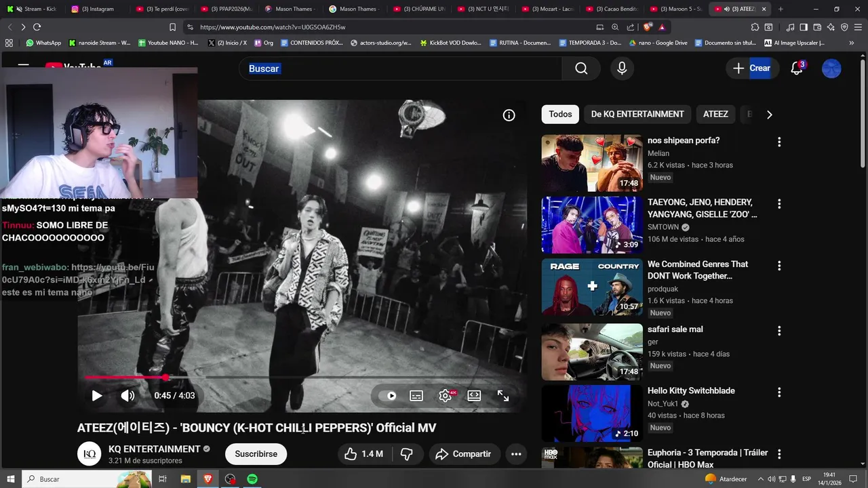Open options menu for safari sale mal

(779, 330)
